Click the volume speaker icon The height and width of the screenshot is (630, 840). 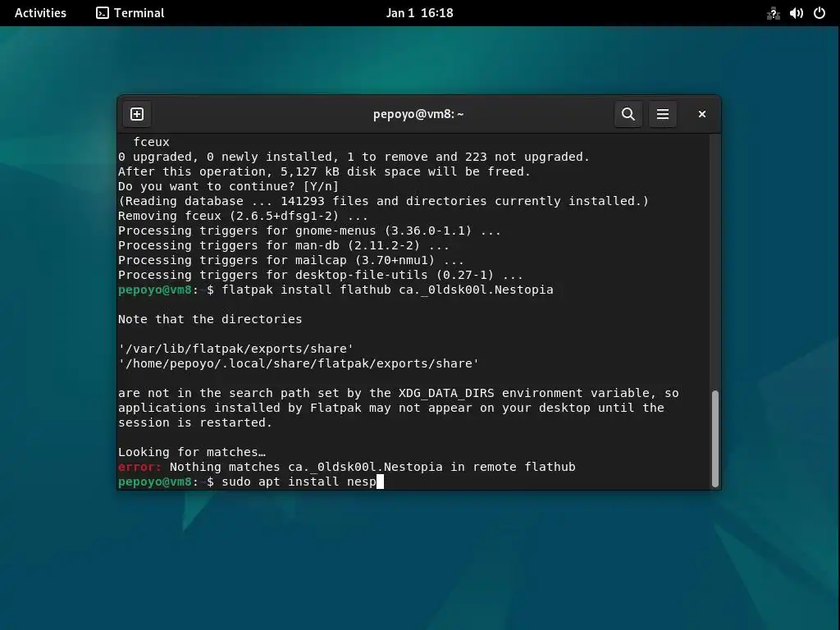pos(796,13)
